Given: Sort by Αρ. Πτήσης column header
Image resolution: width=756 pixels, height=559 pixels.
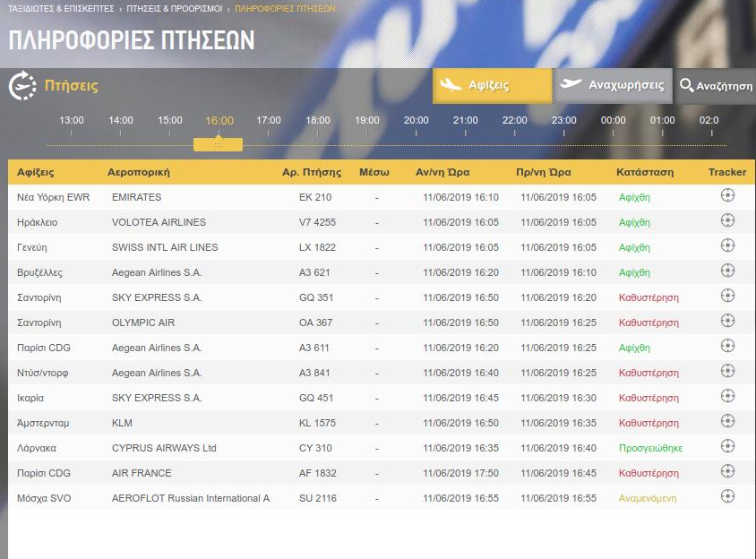Looking at the screenshot, I should point(312,172).
